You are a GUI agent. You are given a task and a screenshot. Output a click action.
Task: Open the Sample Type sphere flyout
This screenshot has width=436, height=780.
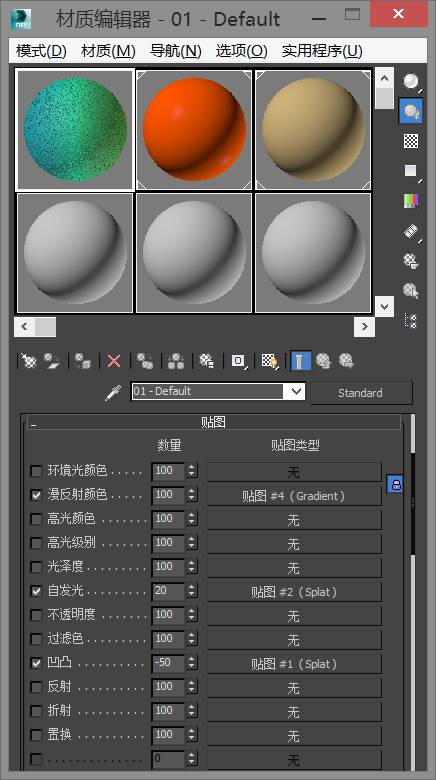point(411,82)
